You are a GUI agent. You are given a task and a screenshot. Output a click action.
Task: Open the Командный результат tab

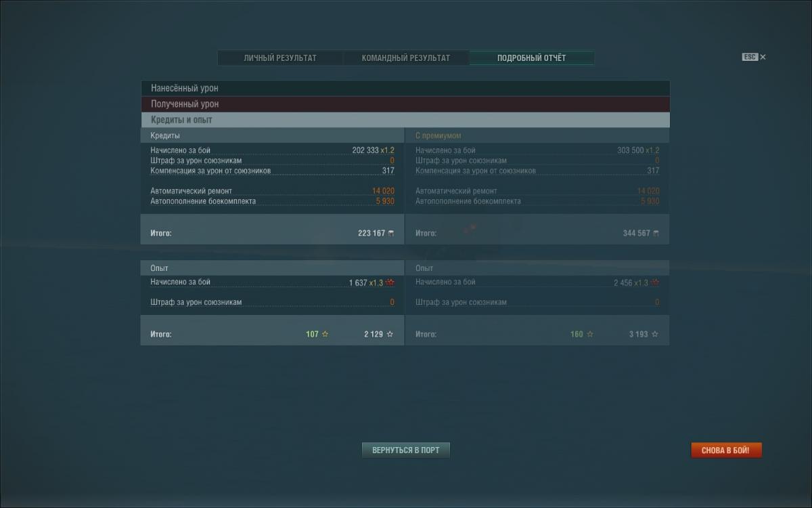pyautogui.click(x=405, y=58)
